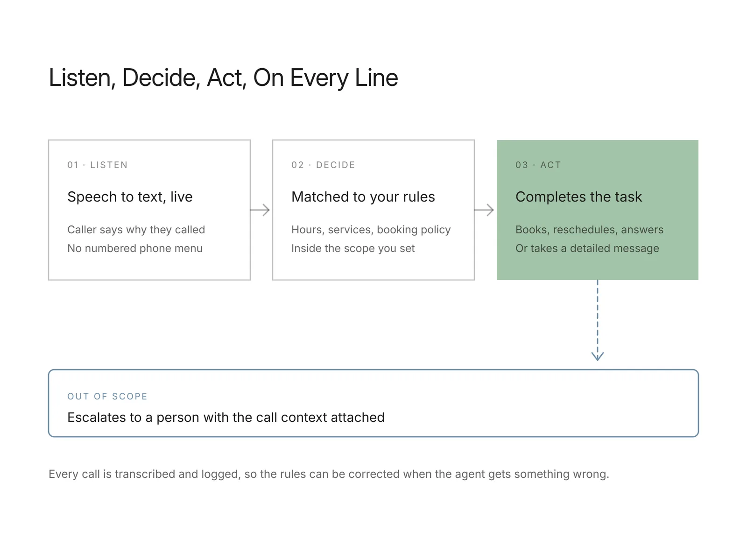Viewport: 747px width, 560px height.
Task: Click the arrow between Listen and Decide boxes
Action: click(260, 210)
